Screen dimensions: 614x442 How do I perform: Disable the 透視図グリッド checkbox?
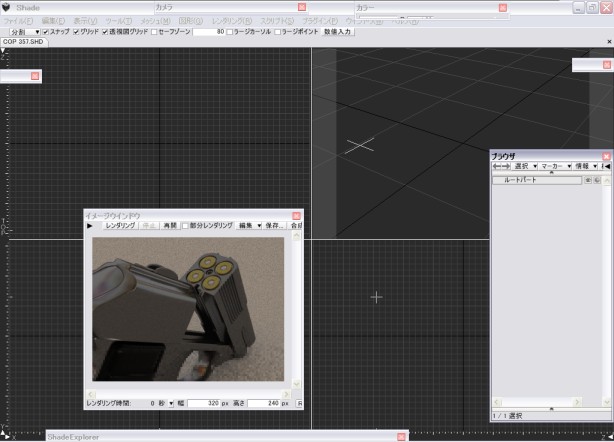pyautogui.click(x=105, y=32)
